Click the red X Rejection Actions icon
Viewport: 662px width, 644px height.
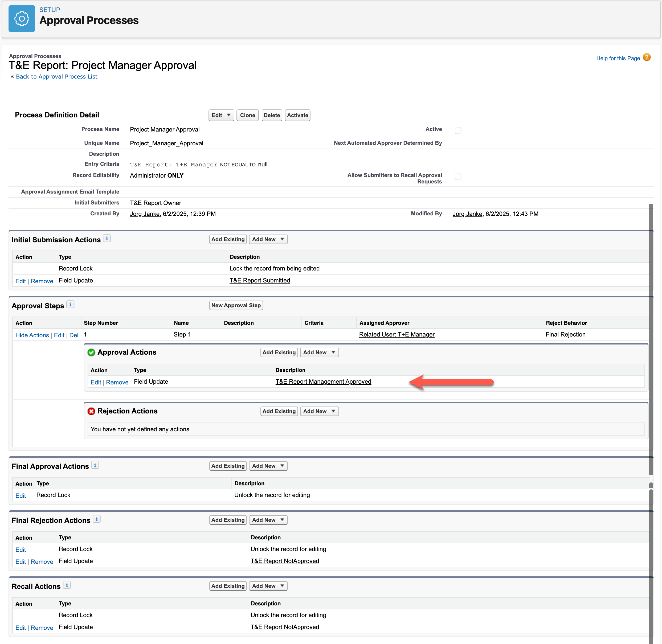pos(91,411)
